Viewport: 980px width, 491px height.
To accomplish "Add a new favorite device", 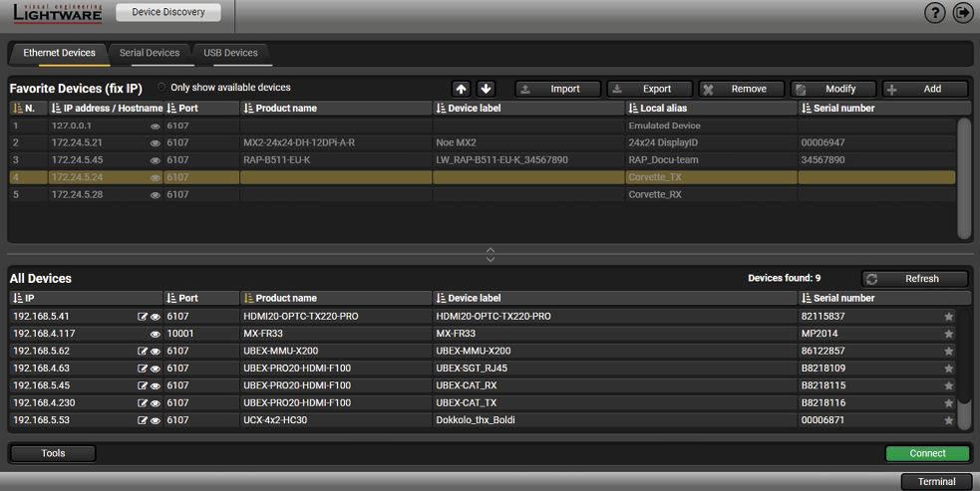I will pyautogui.click(x=925, y=90).
